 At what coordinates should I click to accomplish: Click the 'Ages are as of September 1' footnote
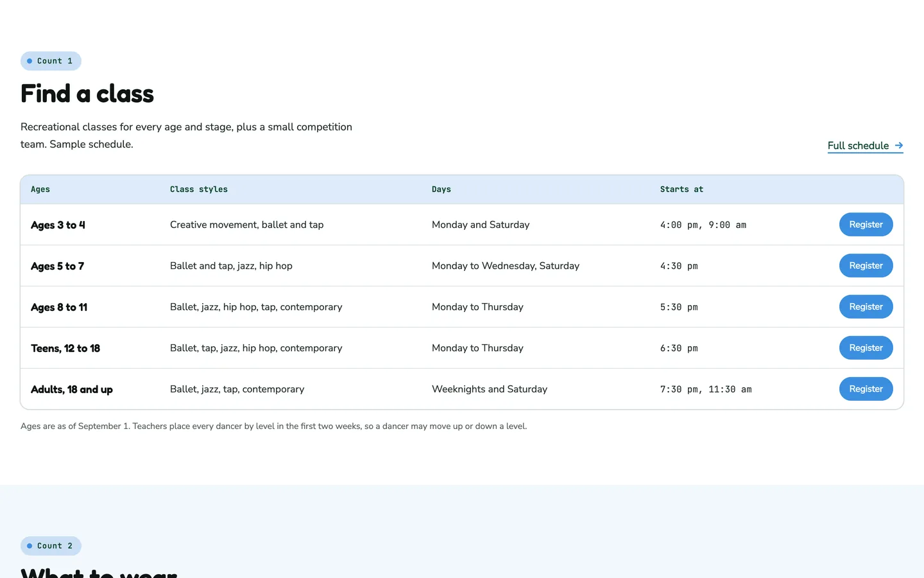tap(274, 426)
